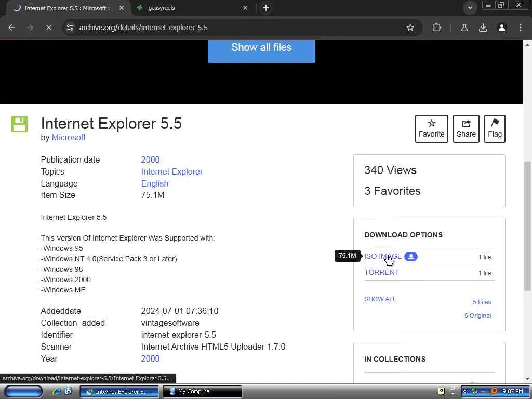532x399 pixels.
Task: Flag this item
Action: pyautogui.click(x=495, y=129)
